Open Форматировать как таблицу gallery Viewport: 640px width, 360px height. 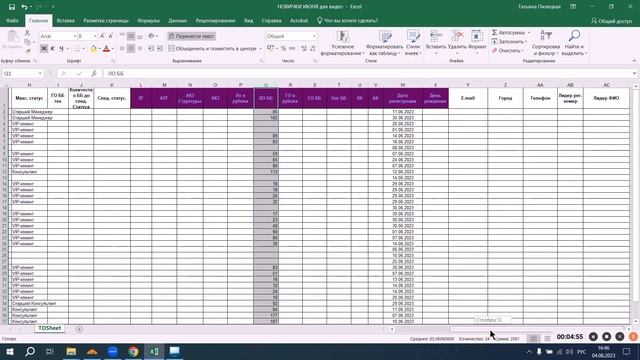tap(384, 43)
